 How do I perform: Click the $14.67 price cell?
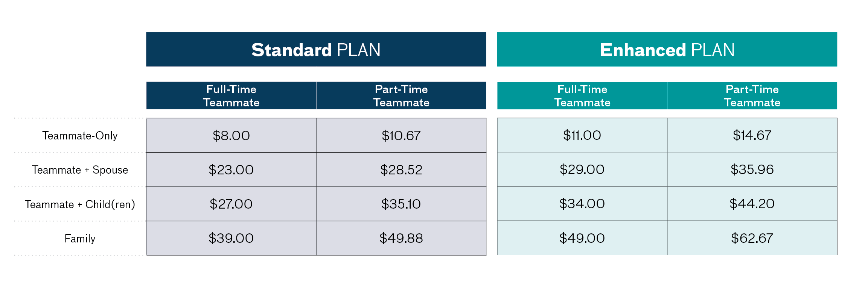[752, 135]
